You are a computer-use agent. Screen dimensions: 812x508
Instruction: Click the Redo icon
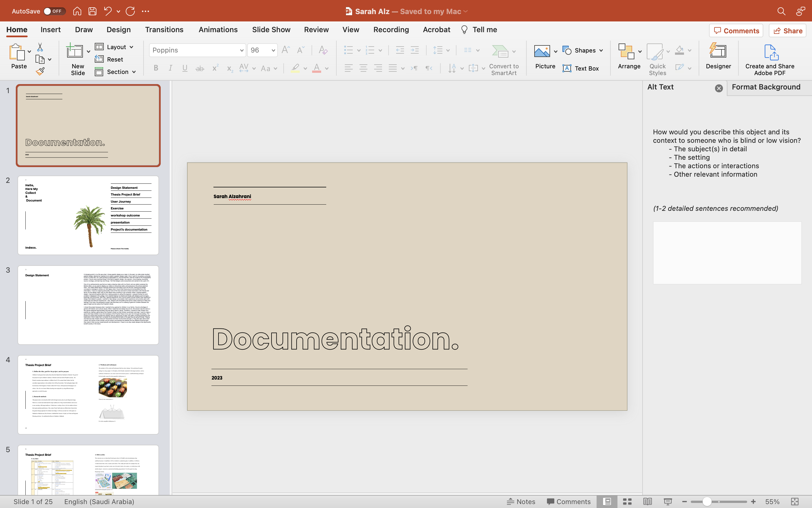point(130,11)
